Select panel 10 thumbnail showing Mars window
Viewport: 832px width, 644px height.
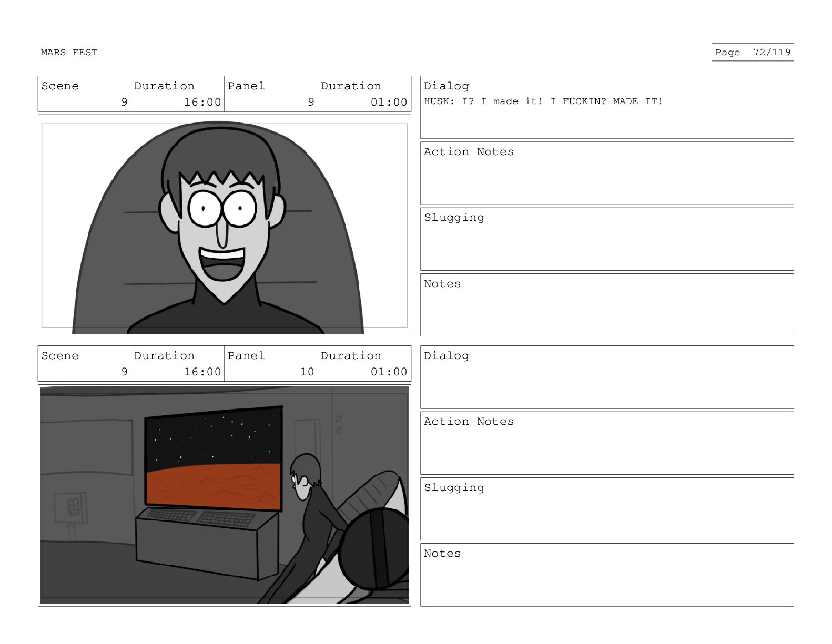225,495
